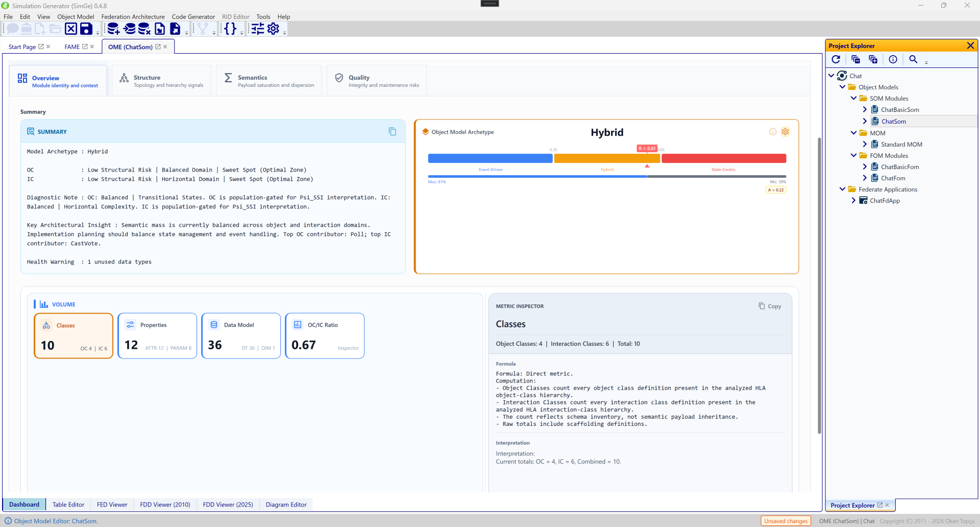Click the blue Event-Driven segment of archetype bar
This screenshot has width=980, height=527.
click(x=491, y=158)
